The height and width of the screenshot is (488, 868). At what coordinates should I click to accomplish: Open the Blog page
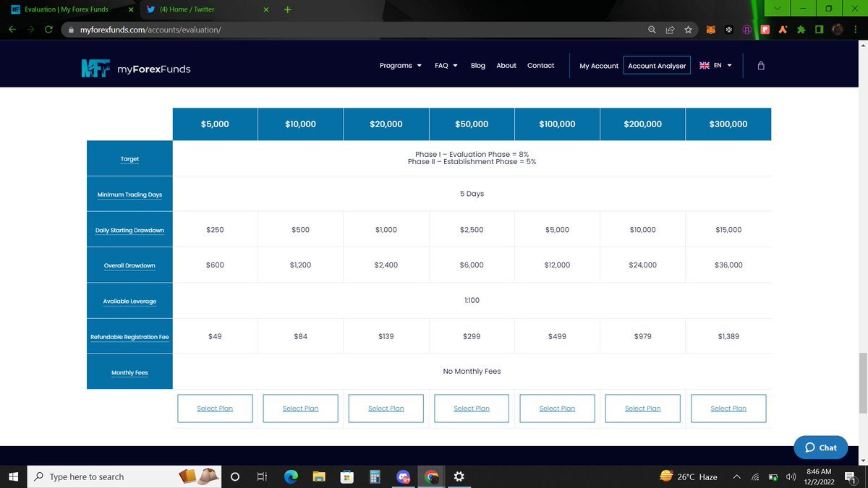coord(478,65)
